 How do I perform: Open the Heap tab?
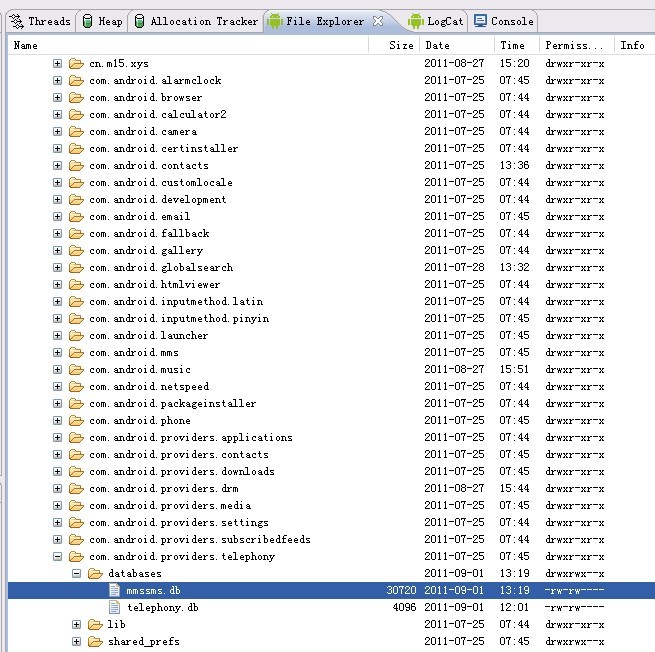point(102,21)
